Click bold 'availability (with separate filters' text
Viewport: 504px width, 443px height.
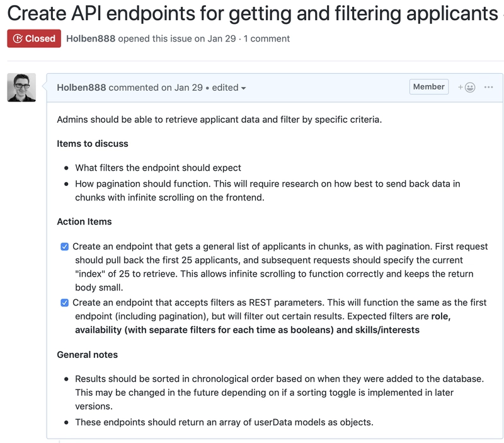248,330
